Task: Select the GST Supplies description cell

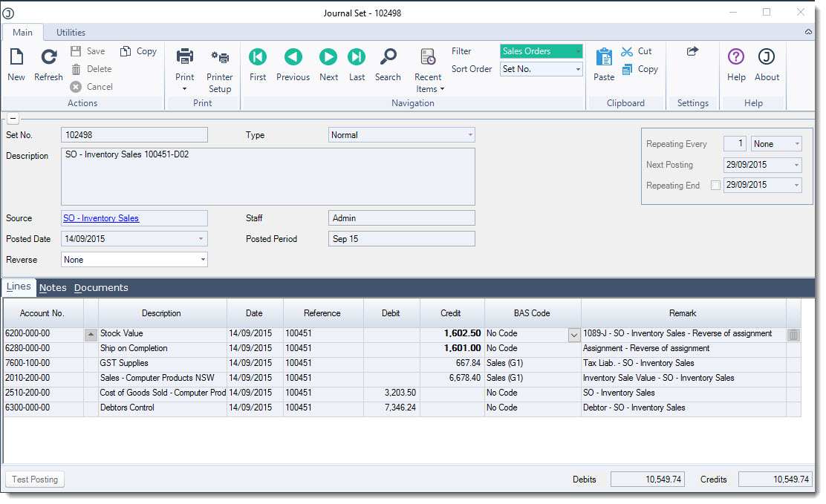Action: pos(162,364)
